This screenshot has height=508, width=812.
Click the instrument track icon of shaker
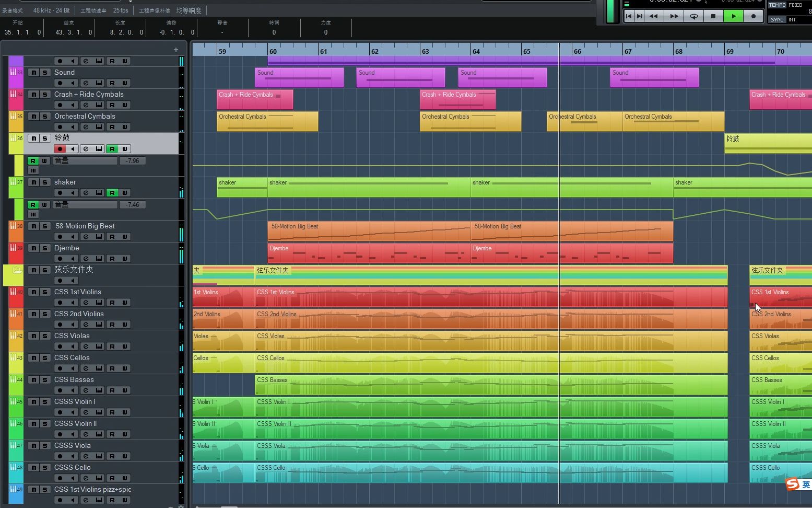click(13, 182)
